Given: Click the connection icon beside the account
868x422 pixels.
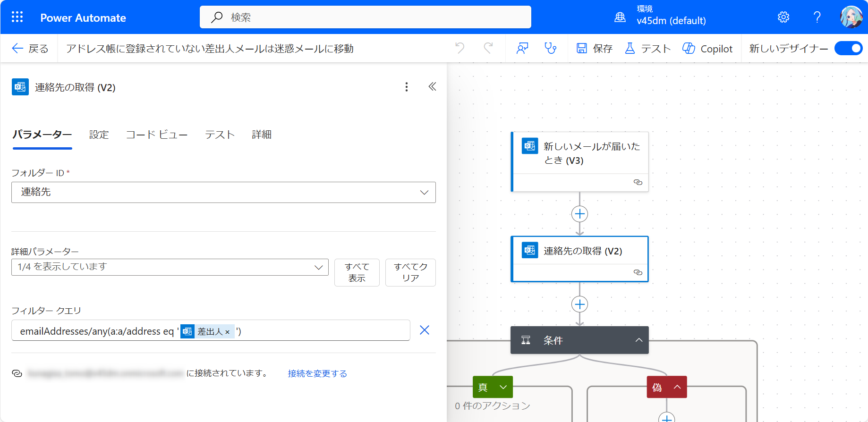Looking at the screenshot, I should click(17, 373).
